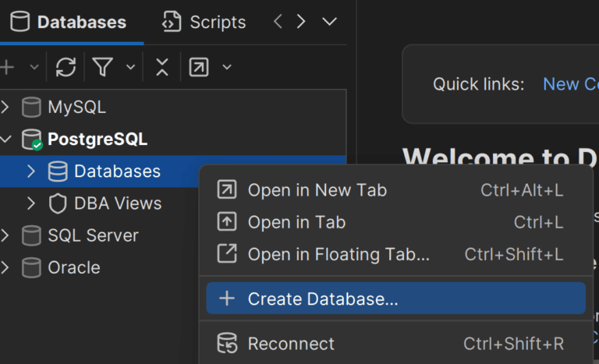Click the Open in Floating Tab icon
Image resolution: width=599 pixels, height=364 pixels.
click(x=227, y=253)
